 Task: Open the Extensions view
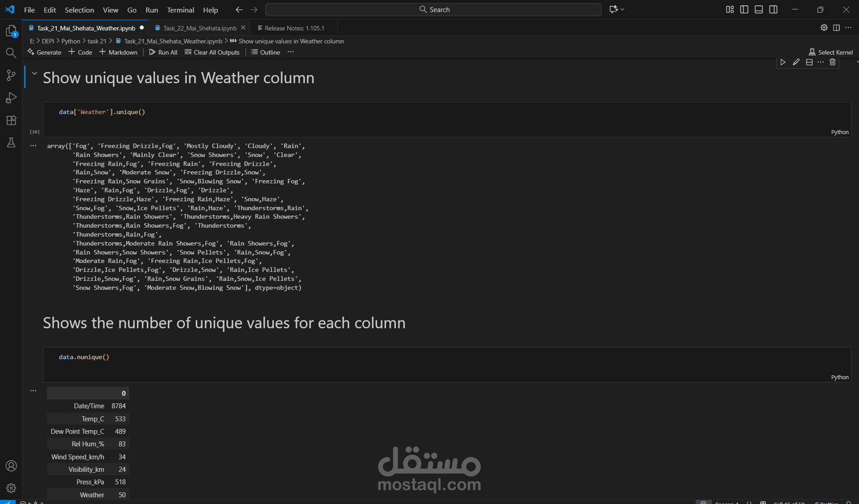pos(11,120)
